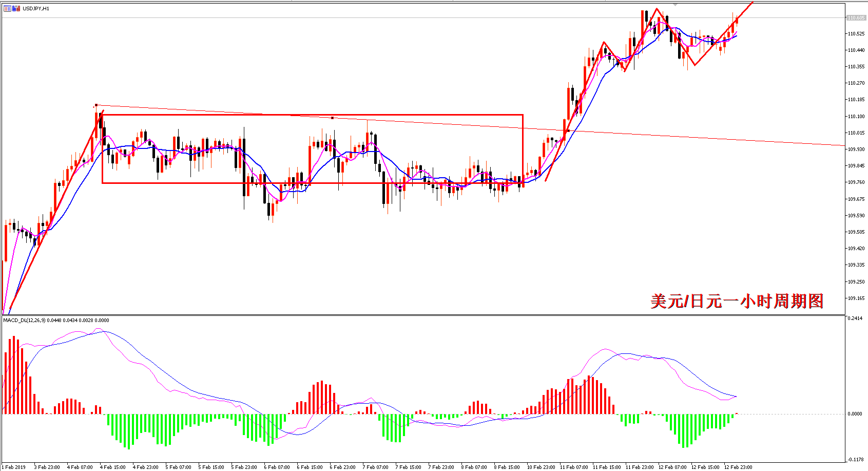Click price level 109.335 on scale

(x=856, y=265)
